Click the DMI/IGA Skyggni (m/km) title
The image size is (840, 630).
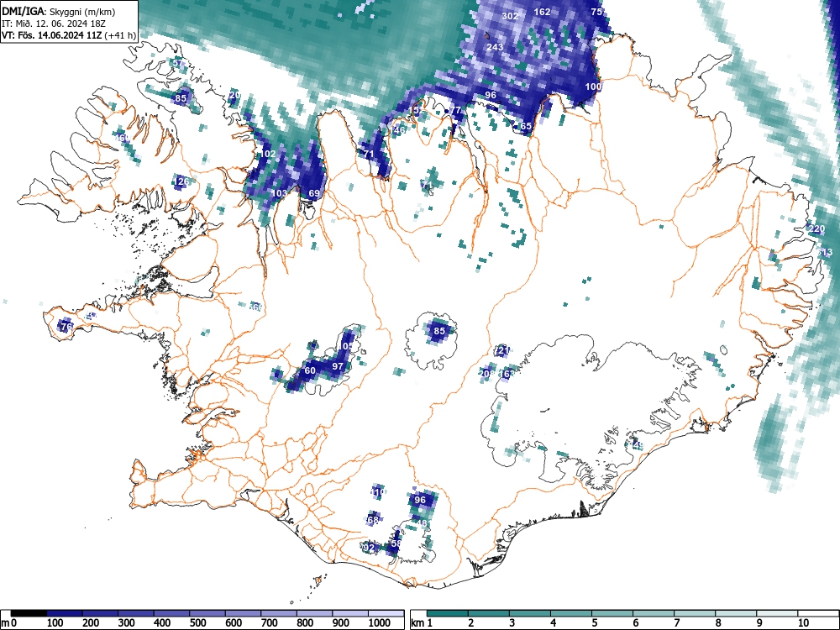(x=59, y=12)
